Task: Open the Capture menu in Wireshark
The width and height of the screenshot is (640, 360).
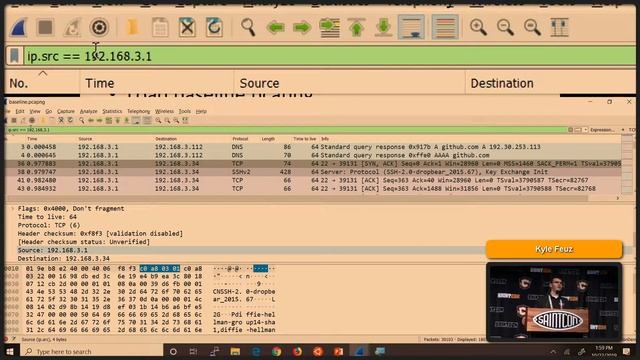Action: pos(66,111)
